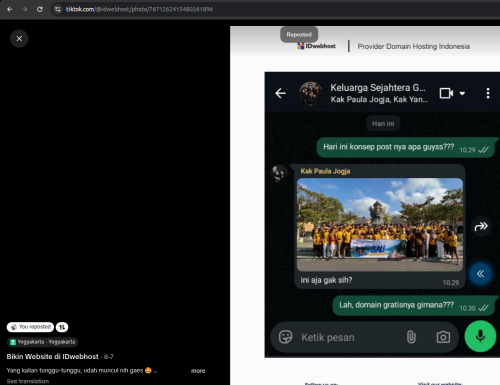Viewport: 500px width, 385px height.
Task: Open the Bali group photo in chat
Action: point(380,224)
